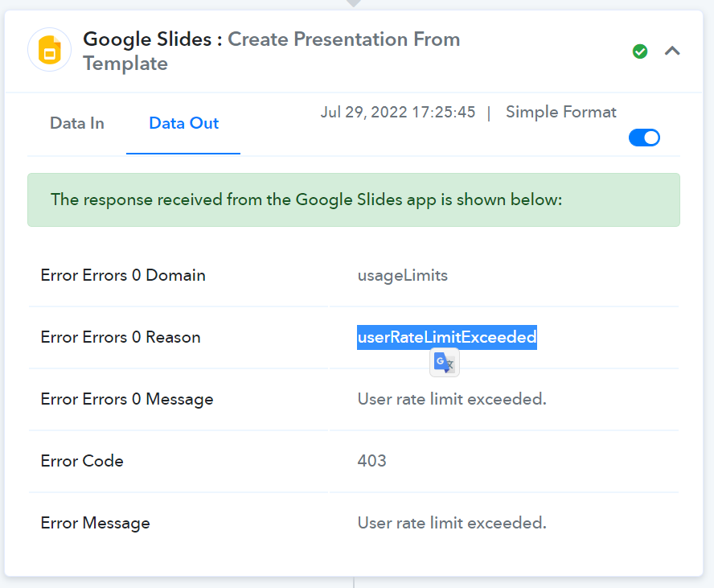This screenshot has width=714, height=588.
Task: Click the green success checkmark icon
Action: 640,51
